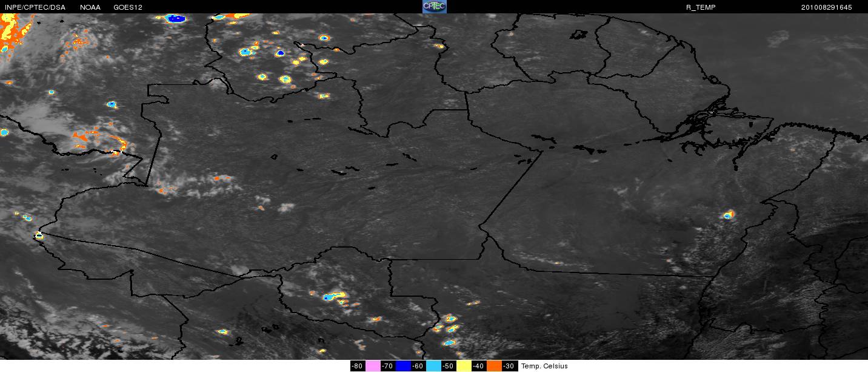Click the R_TEMP product label

pyautogui.click(x=701, y=7)
